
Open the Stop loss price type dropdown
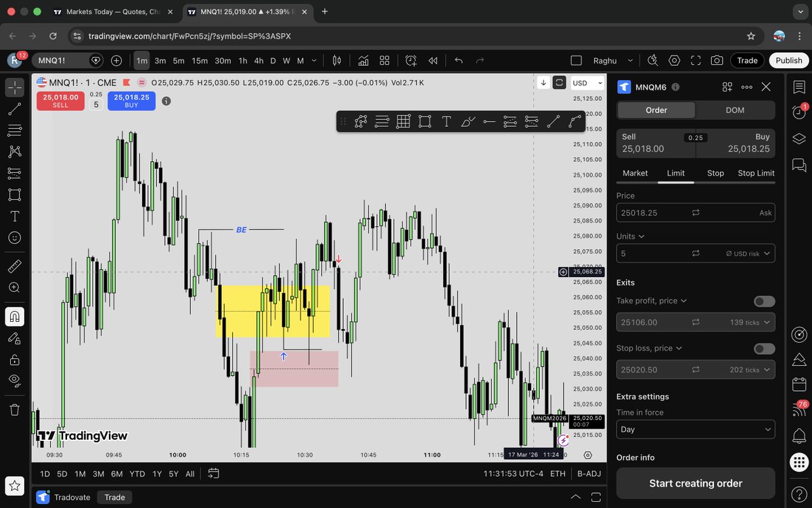[649, 348]
